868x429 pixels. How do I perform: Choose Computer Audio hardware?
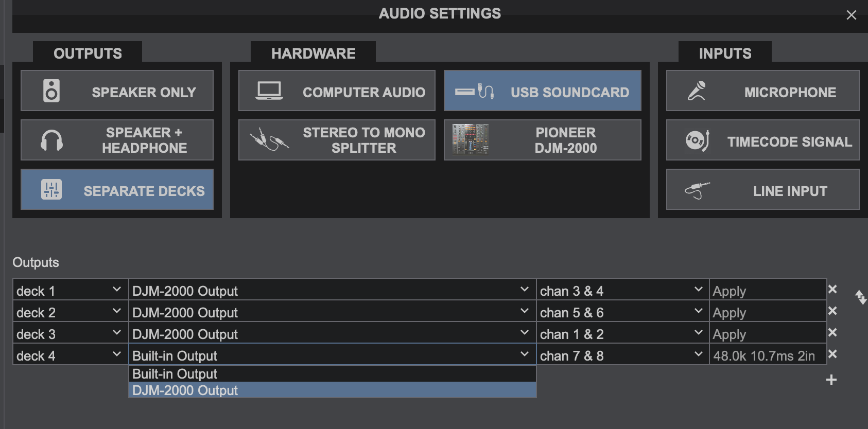(x=337, y=91)
